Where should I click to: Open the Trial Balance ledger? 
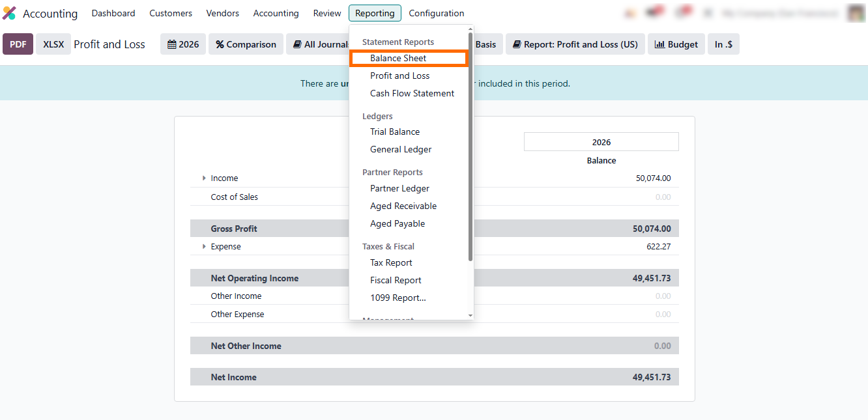click(x=395, y=132)
